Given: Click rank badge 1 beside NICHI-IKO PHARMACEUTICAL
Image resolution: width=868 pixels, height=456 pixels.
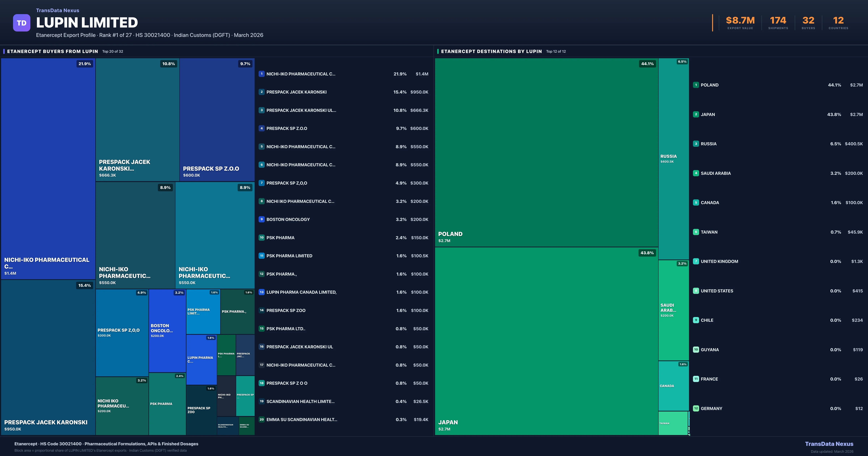Looking at the screenshot, I should pos(261,74).
